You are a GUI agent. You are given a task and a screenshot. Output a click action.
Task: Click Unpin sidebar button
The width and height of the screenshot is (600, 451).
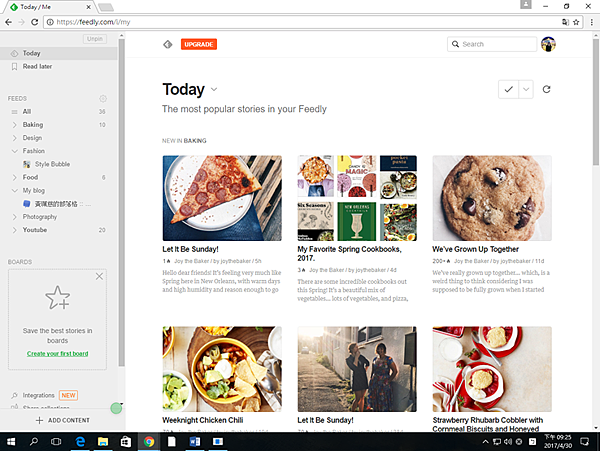(x=95, y=39)
